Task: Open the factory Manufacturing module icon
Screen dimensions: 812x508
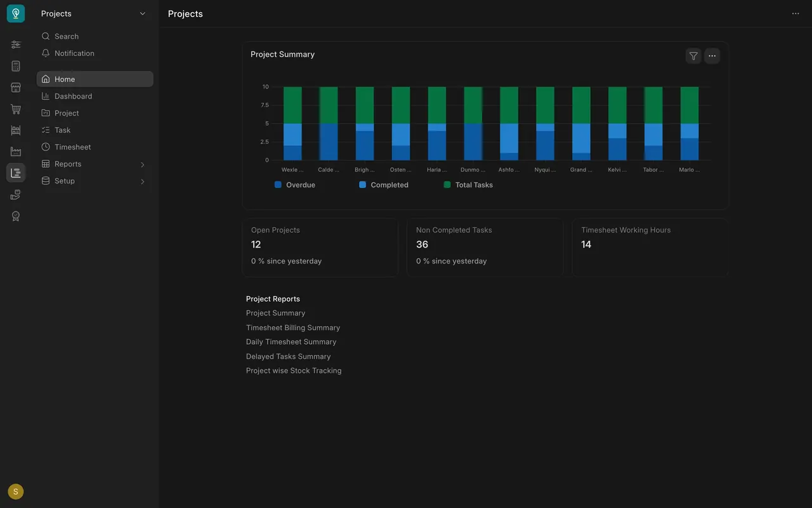Action: click(x=16, y=152)
